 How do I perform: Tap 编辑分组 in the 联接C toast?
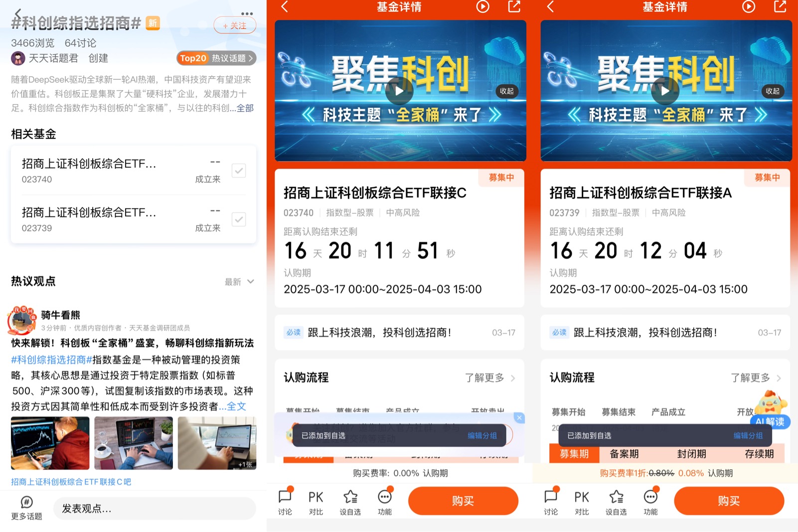tap(482, 435)
